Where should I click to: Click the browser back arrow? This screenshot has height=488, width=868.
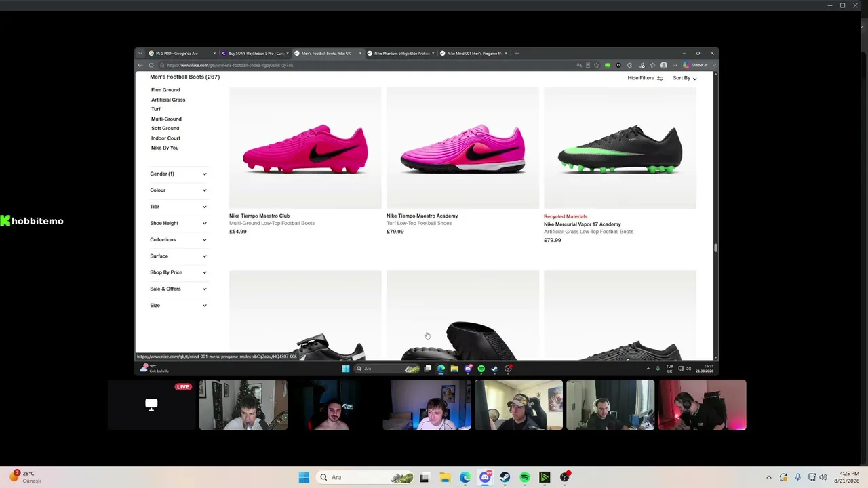140,65
